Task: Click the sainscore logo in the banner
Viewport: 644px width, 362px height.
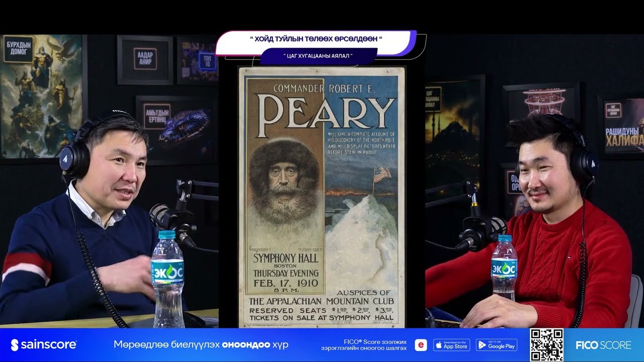Action: click(44, 345)
